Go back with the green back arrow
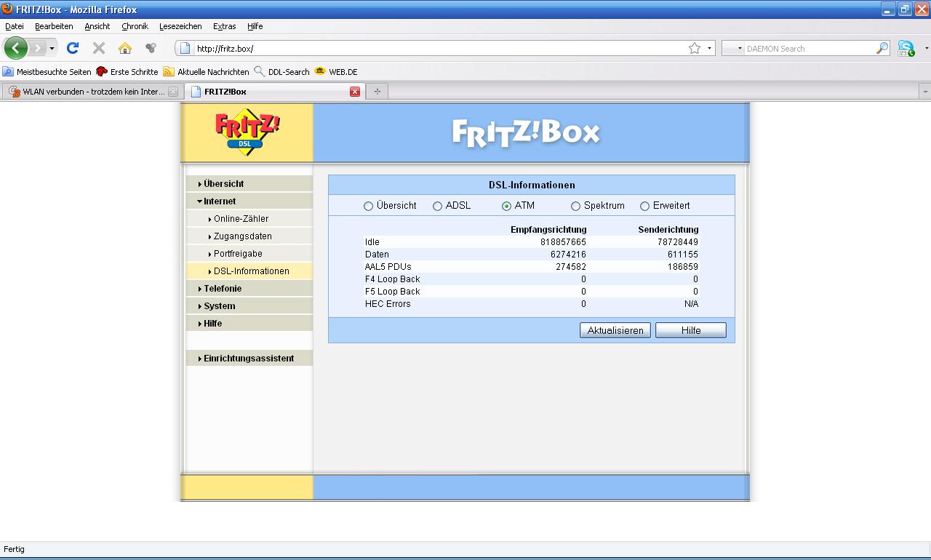 (16, 49)
